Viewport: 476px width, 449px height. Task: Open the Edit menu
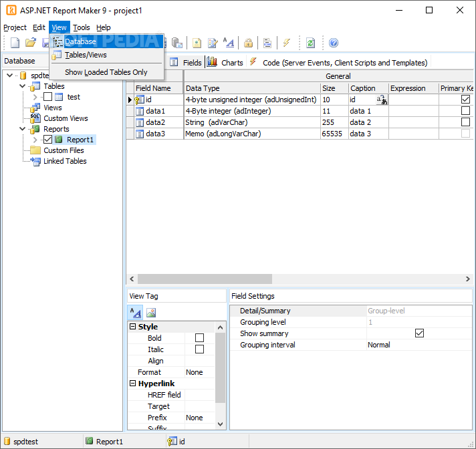(39, 27)
